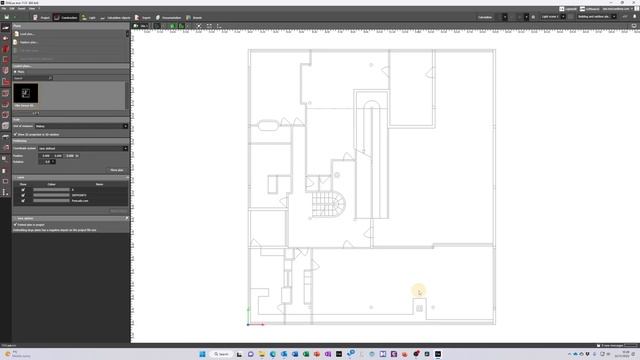Toggle the Embed plan in project checkbox
The image size is (640, 360).
(x=16, y=225)
